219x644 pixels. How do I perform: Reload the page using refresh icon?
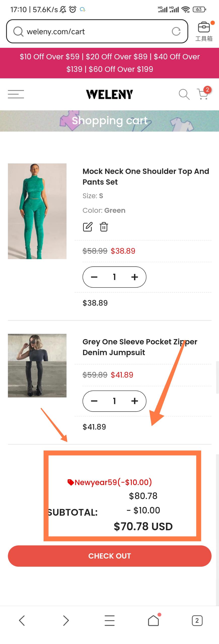(x=176, y=31)
